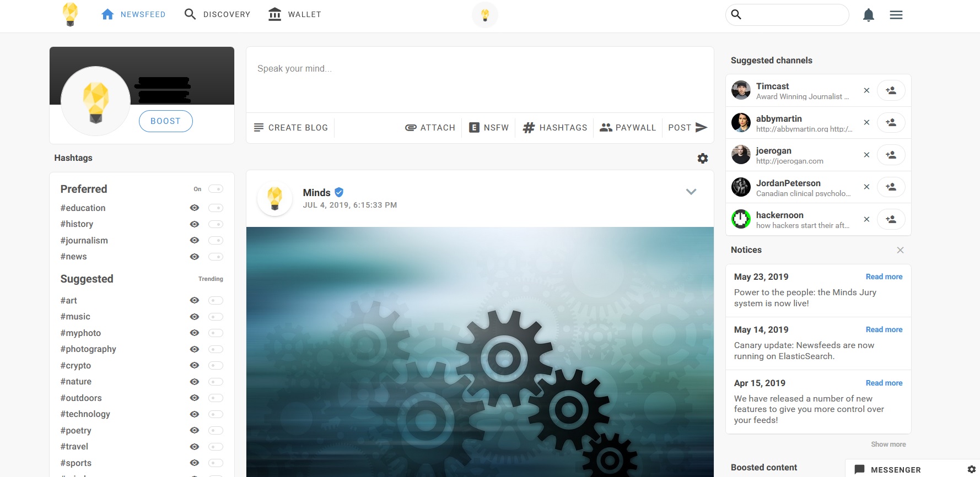Toggle the #education hashtag switch
Screen dimensions: 980x477
tap(216, 208)
